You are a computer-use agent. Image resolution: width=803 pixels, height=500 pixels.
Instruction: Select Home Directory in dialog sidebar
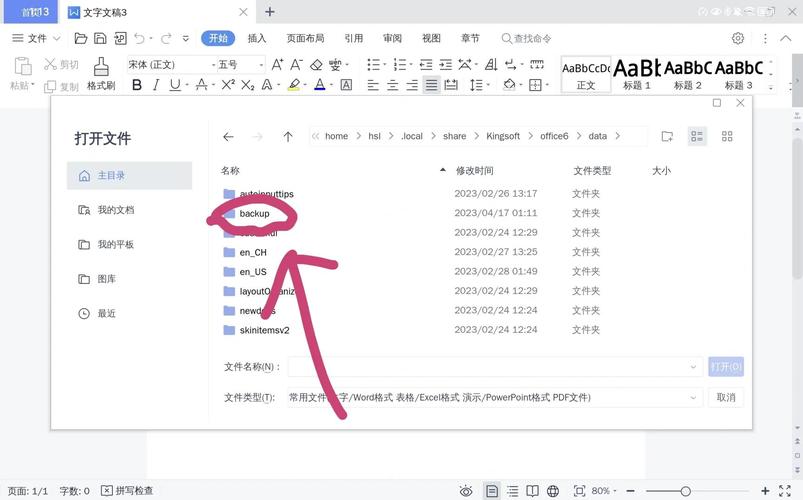pyautogui.click(x=130, y=176)
